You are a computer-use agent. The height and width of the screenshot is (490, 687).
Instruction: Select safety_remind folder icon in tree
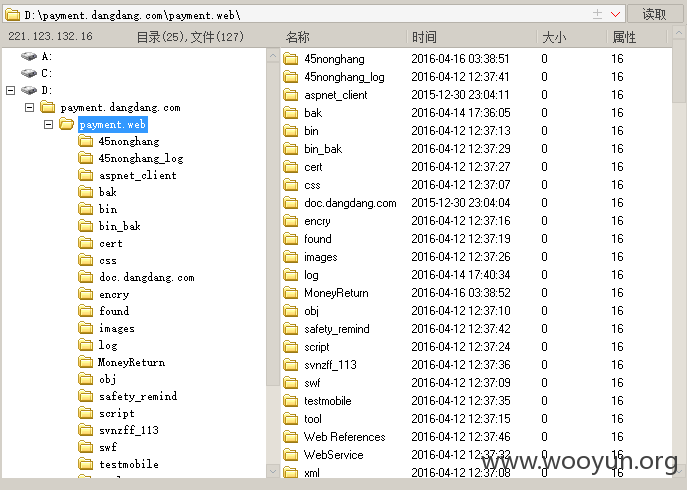pyautogui.click(x=85, y=396)
